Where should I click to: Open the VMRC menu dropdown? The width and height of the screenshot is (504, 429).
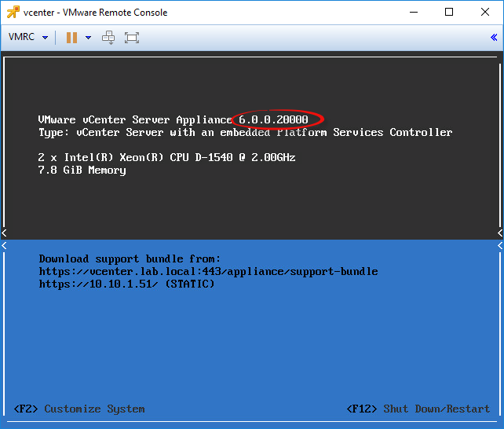[45, 38]
